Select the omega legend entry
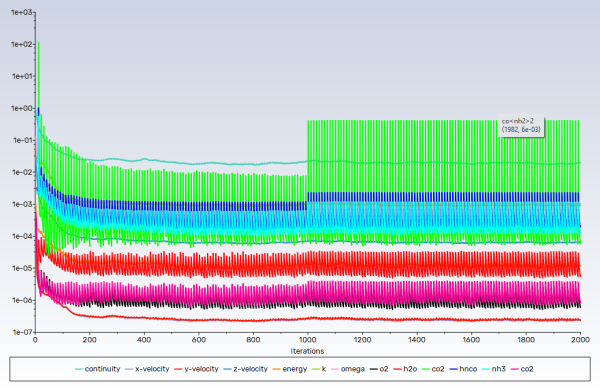The height and width of the screenshot is (392, 600). point(348,369)
